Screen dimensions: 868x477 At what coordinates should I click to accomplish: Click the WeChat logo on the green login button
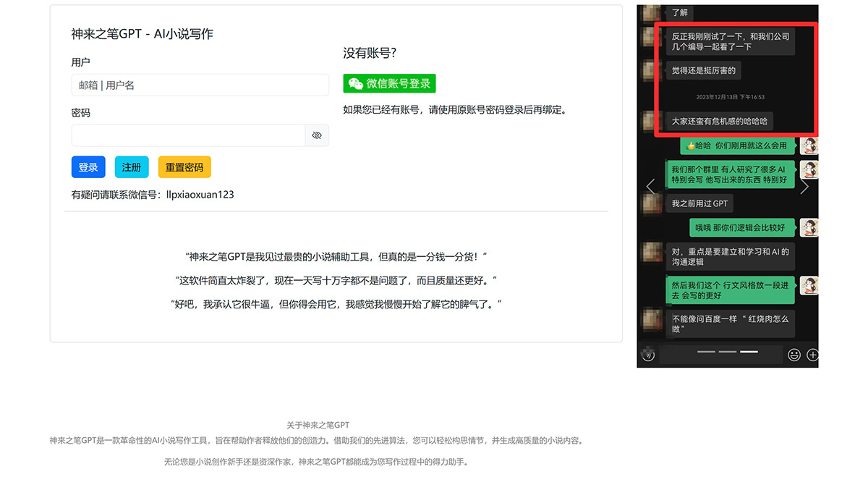tap(354, 83)
